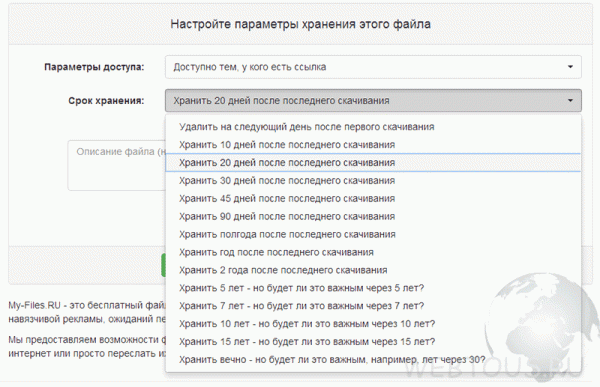Focus the Описание файла text area
The height and width of the screenshot is (387, 600).
tap(117, 165)
